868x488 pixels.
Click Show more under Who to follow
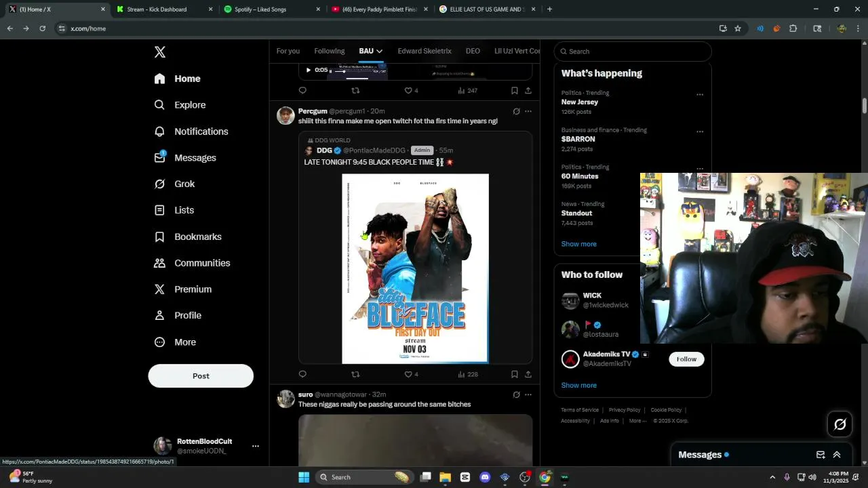tap(579, 386)
